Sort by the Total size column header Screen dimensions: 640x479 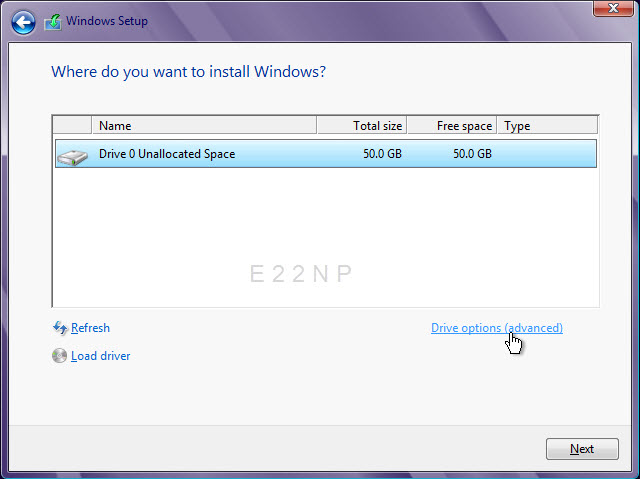(x=362, y=126)
